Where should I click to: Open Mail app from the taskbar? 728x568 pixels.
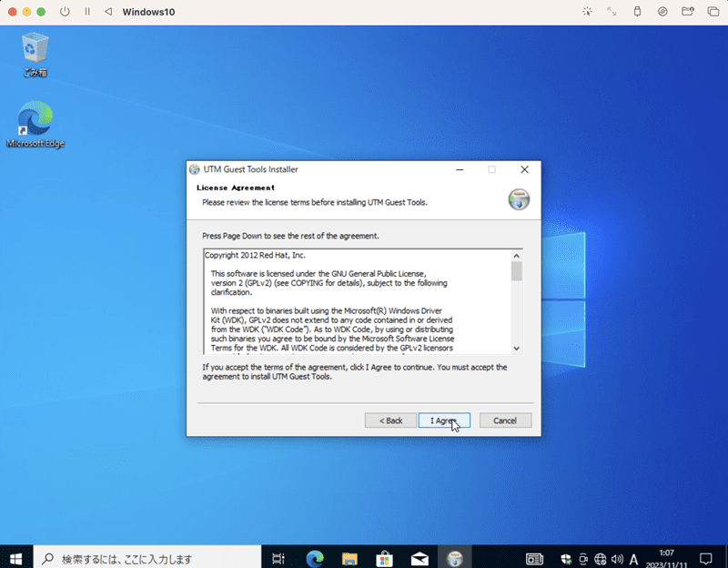click(x=420, y=559)
